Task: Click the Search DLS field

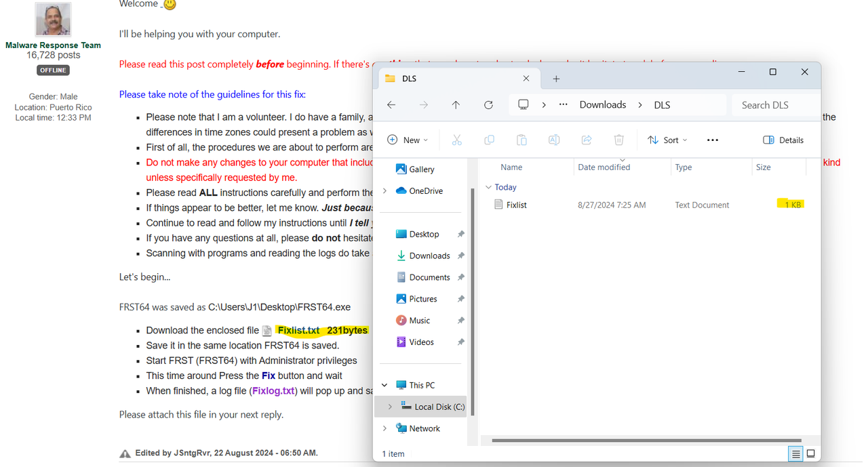Action: [774, 105]
